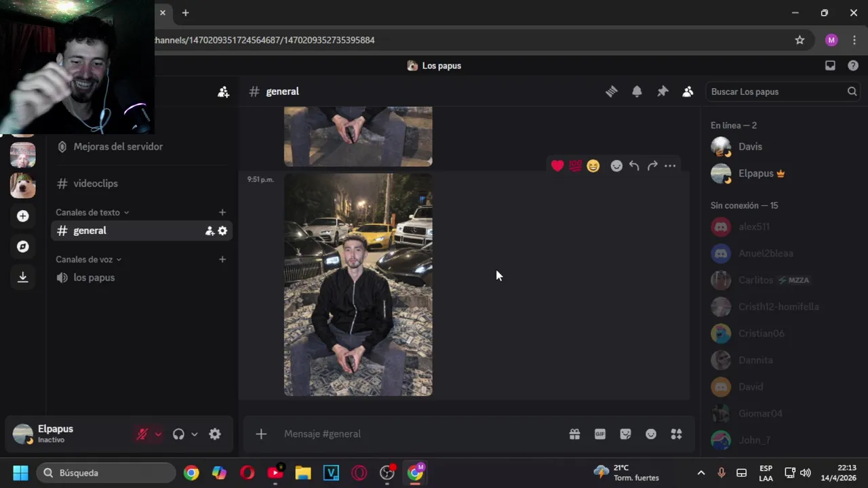This screenshot has height=488, width=868.
Task: Unmute the microphone toggle
Action: click(142, 434)
